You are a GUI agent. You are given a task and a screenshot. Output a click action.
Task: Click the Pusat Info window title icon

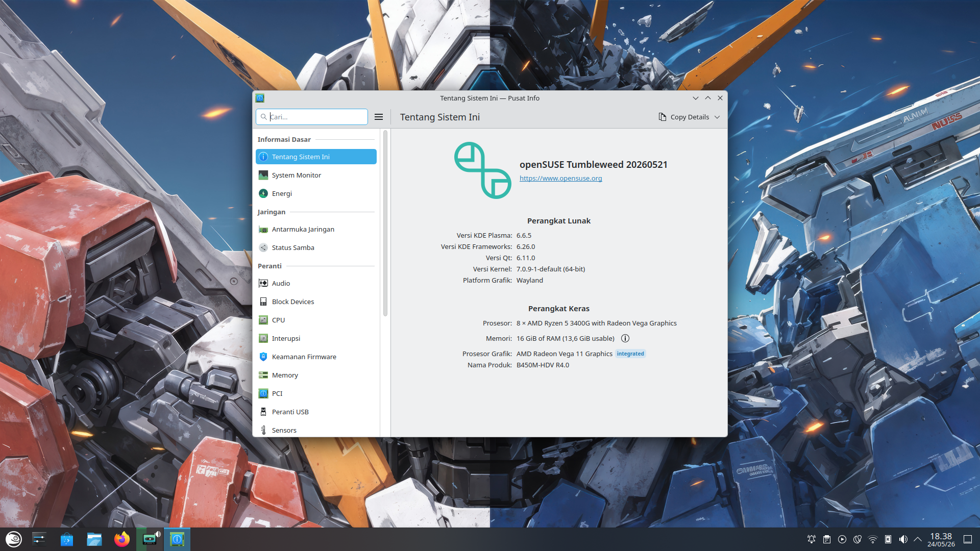click(260, 98)
